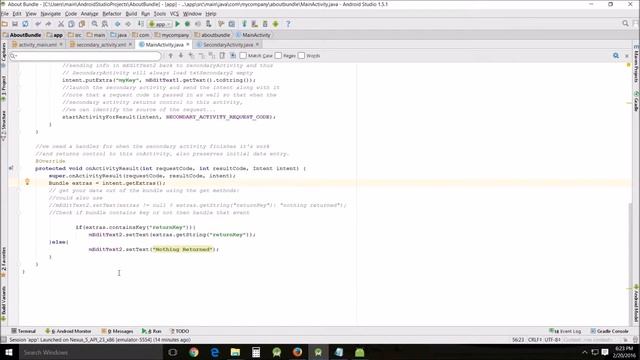Enable the Words checkbox
The height and width of the screenshot is (360, 640).
(302, 56)
